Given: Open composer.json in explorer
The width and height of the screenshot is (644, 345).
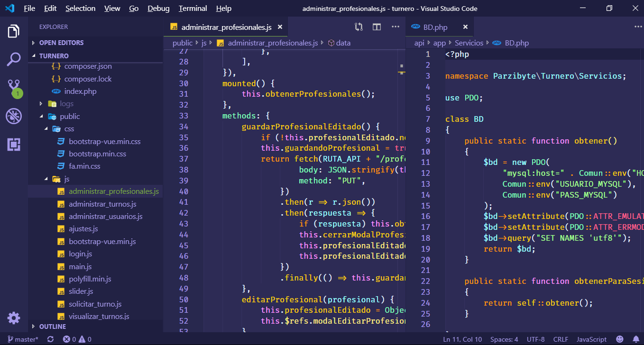Looking at the screenshot, I should pos(88,66).
